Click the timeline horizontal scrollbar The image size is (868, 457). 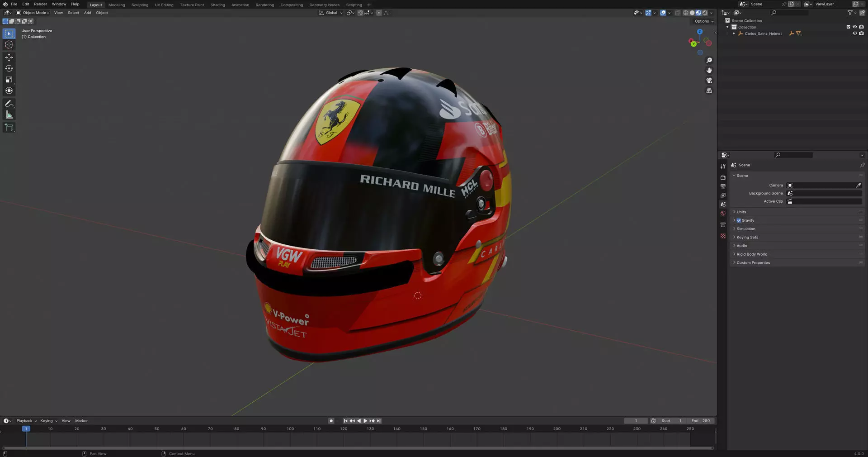point(358,448)
